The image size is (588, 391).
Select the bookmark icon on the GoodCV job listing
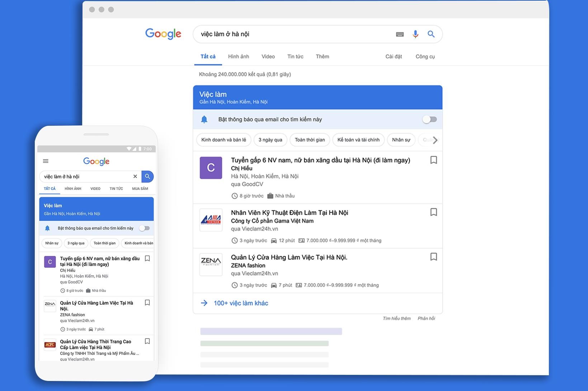click(x=434, y=160)
